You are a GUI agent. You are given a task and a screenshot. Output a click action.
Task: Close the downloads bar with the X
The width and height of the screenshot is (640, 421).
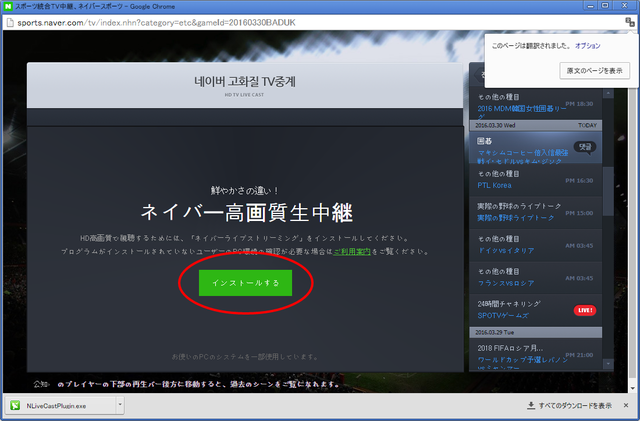(626, 405)
